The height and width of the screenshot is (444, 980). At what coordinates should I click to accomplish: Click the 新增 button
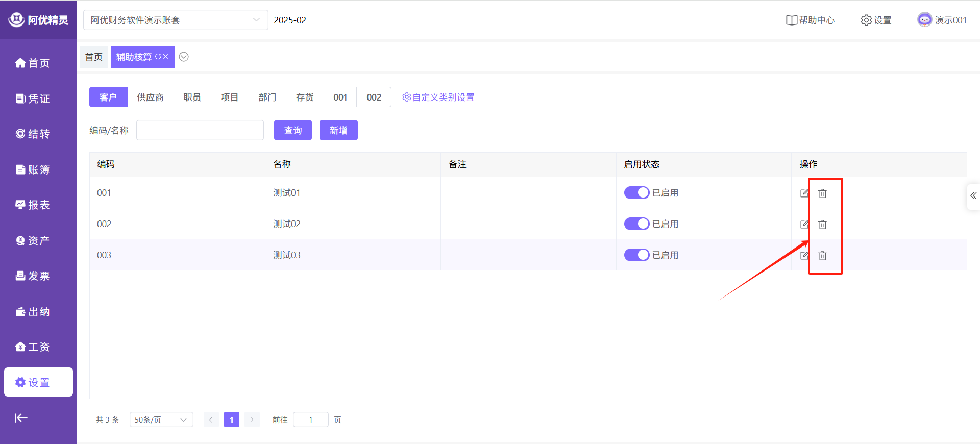click(338, 130)
